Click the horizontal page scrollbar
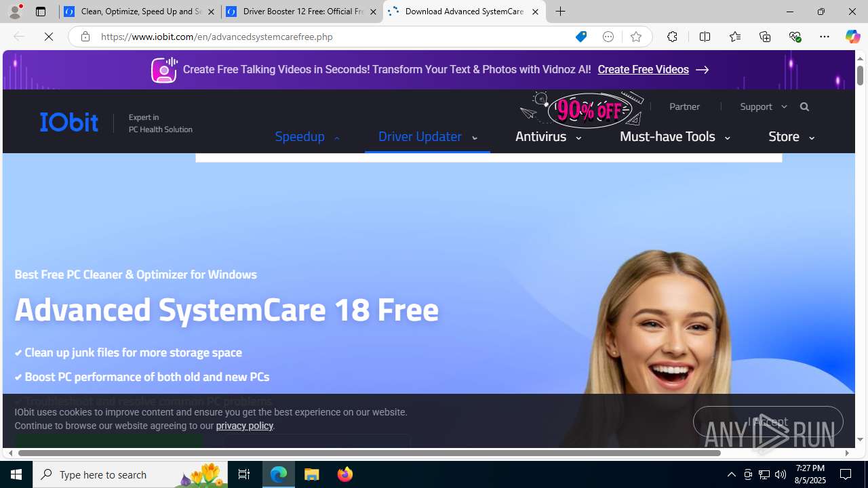 (x=370, y=453)
